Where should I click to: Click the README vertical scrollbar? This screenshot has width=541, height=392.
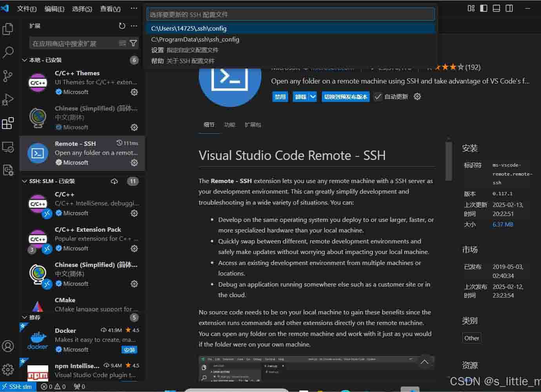tap(448, 161)
